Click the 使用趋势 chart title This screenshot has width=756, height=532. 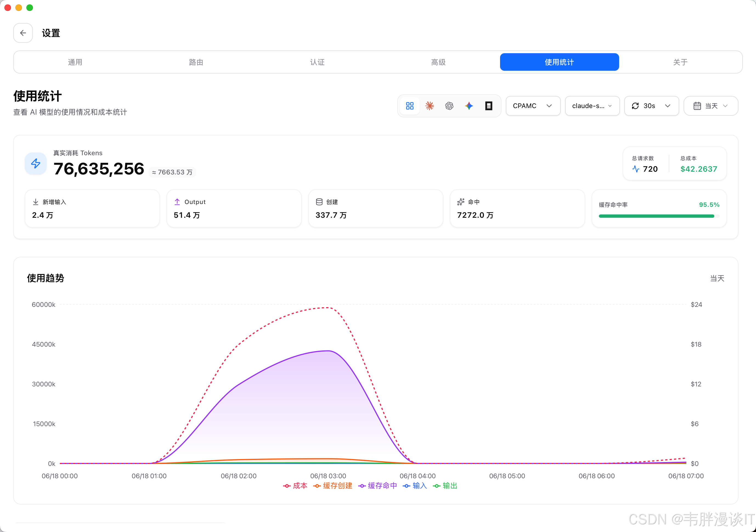[x=46, y=278]
